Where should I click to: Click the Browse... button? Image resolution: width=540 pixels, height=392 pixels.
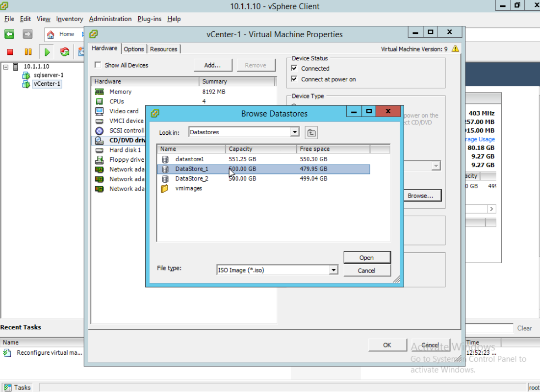point(420,196)
